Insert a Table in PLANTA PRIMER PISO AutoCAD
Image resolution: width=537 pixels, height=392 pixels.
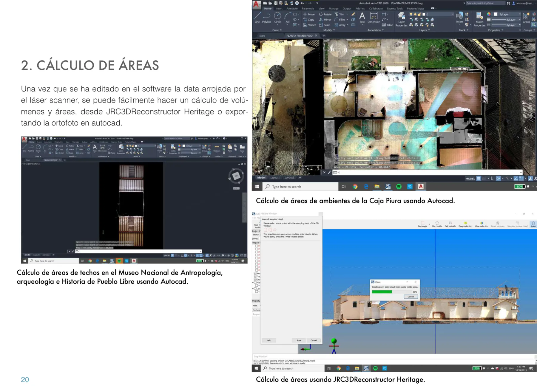click(388, 25)
